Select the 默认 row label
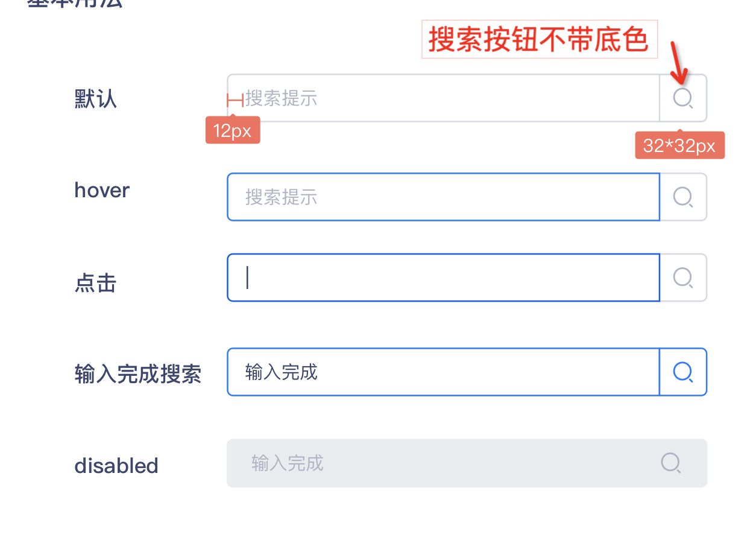This screenshot has width=756, height=555. 95,98
